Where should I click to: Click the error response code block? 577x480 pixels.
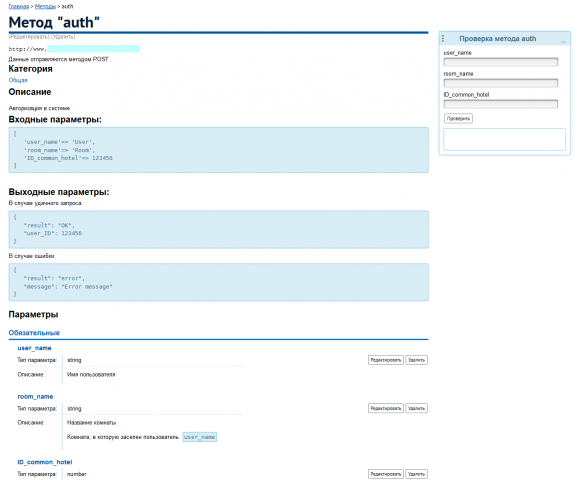click(x=219, y=282)
